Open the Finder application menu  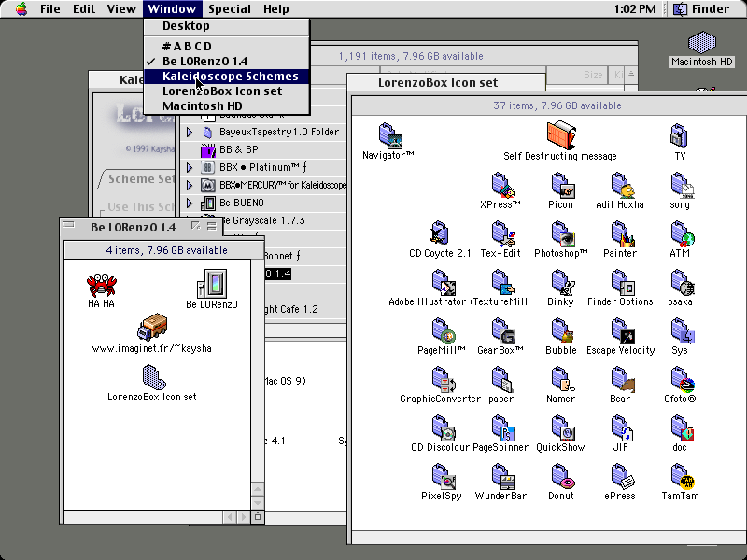702,9
